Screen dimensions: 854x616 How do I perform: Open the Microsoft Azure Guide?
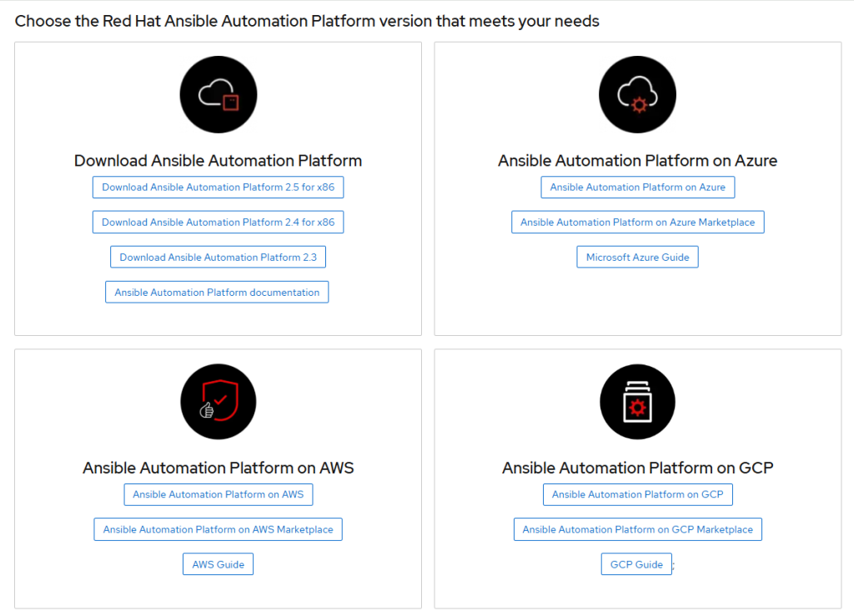click(x=637, y=258)
